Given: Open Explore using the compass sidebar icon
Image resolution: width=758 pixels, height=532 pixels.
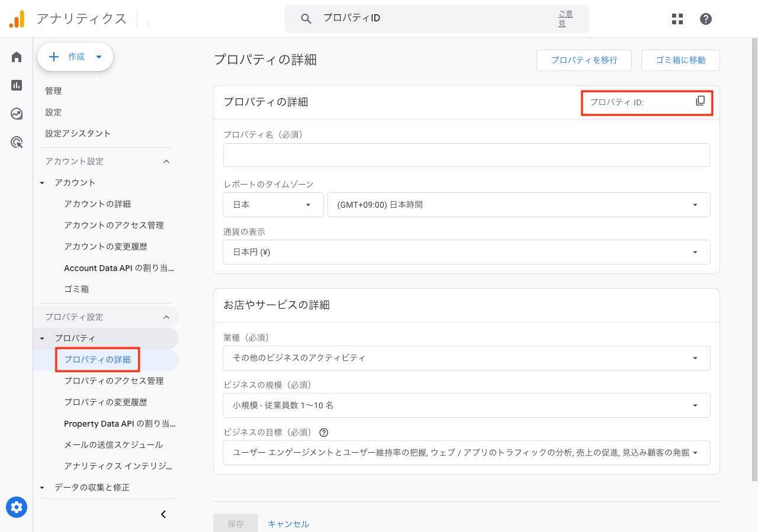Looking at the screenshot, I should (x=16, y=114).
